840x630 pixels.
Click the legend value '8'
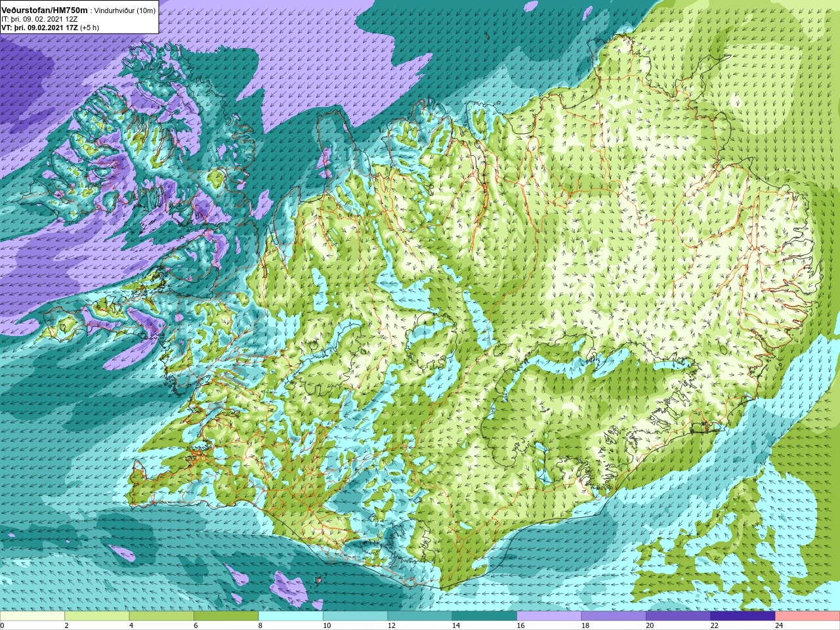click(x=261, y=625)
